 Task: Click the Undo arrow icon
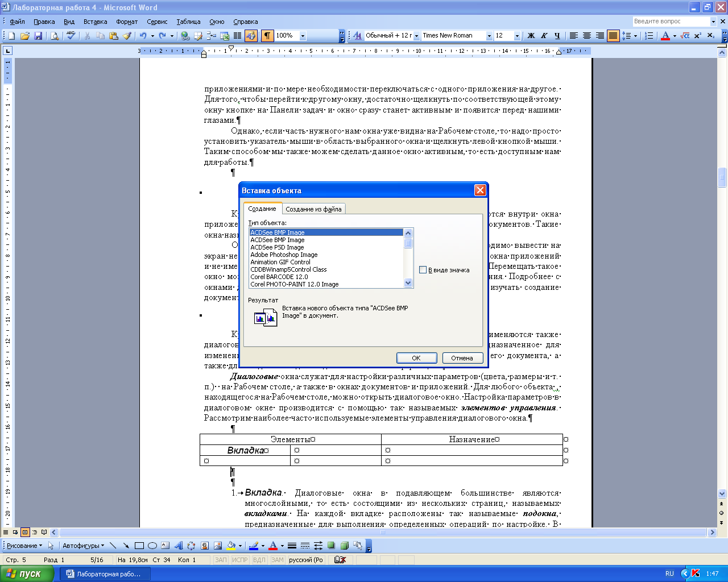(143, 36)
